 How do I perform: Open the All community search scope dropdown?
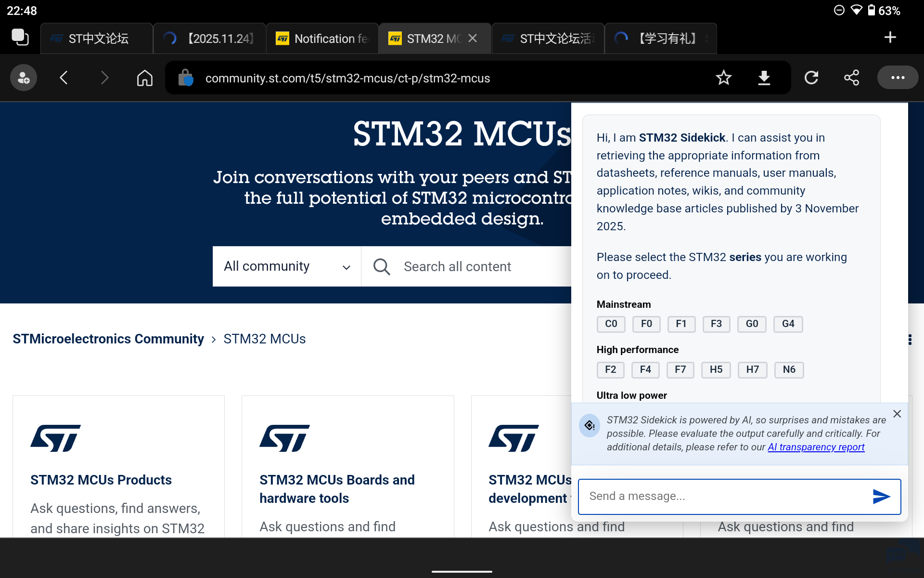pos(286,266)
